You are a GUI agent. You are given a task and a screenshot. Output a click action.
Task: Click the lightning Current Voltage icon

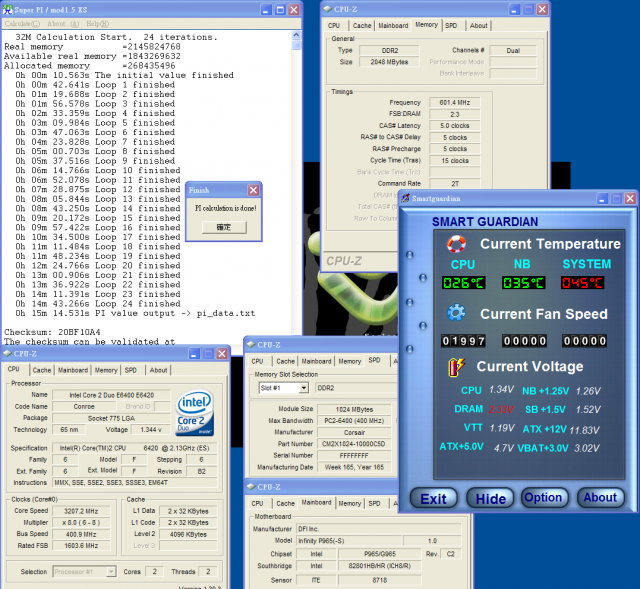[456, 367]
